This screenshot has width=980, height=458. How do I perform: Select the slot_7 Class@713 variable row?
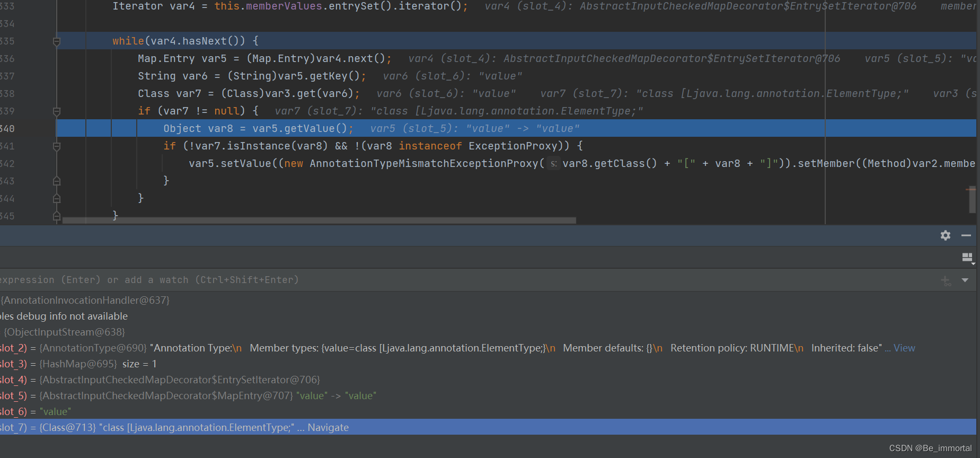[488, 427]
